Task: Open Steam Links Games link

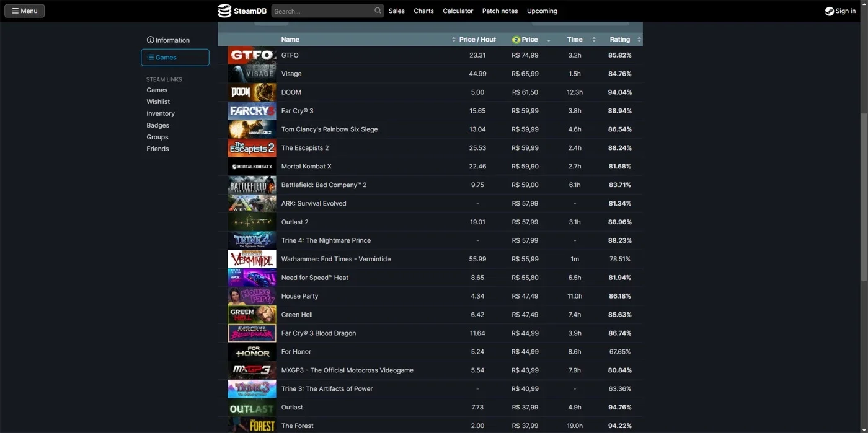Action: tap(157, 90)
